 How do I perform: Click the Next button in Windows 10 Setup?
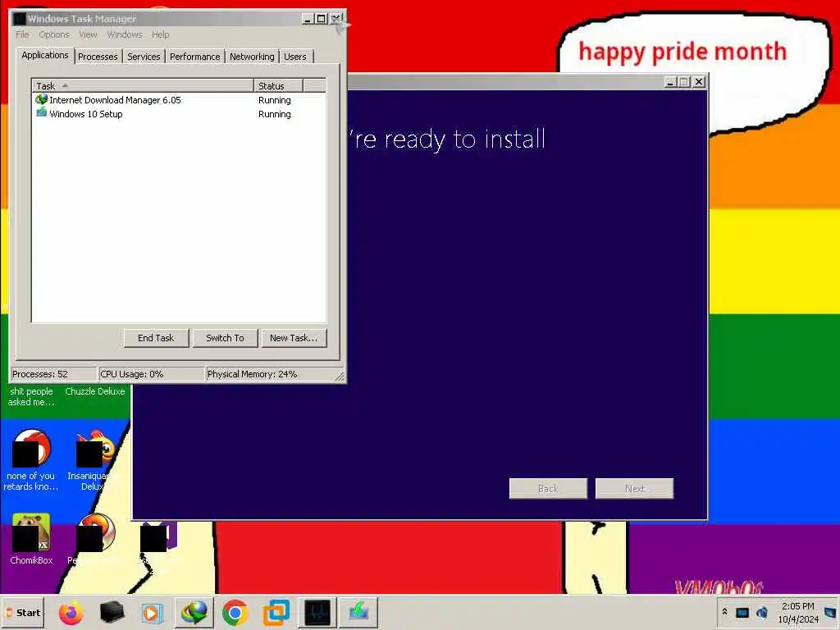click(x=634, y=489)
